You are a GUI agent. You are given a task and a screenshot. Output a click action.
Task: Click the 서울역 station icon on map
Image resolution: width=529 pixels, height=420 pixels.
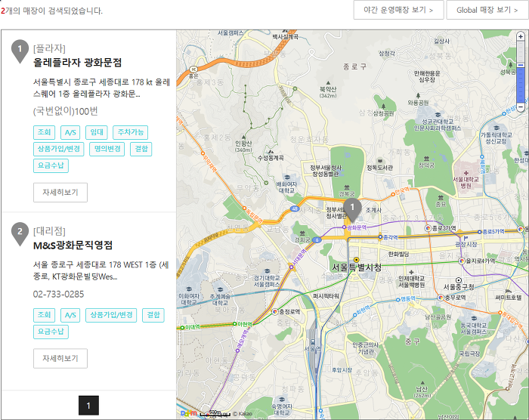click(x=313, y=341)
